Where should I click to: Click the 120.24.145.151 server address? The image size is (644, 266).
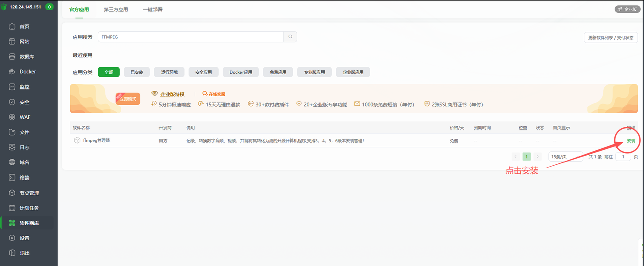[26, 7]
